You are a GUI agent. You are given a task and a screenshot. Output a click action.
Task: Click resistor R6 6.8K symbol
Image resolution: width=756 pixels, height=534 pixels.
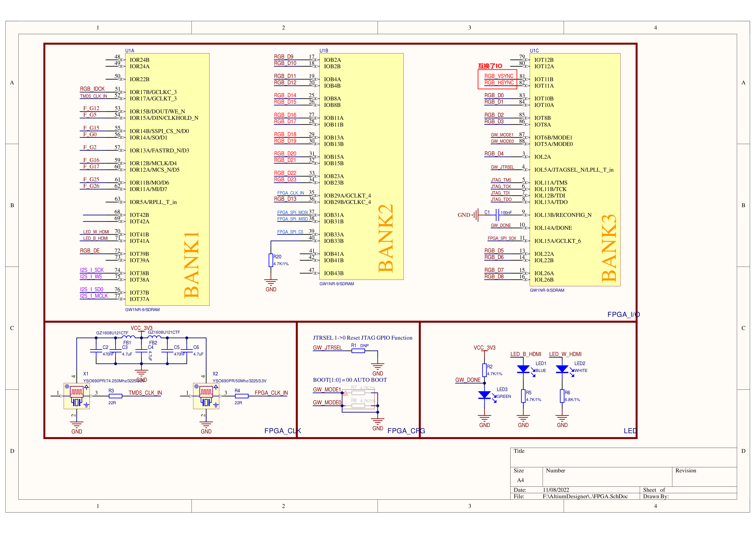point(562,396)
